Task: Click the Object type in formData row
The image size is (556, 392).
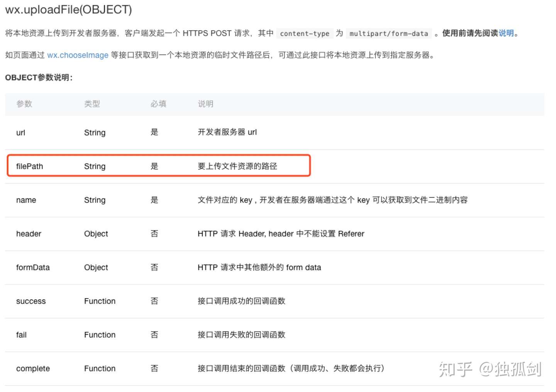Action: [x=96, y=267]
